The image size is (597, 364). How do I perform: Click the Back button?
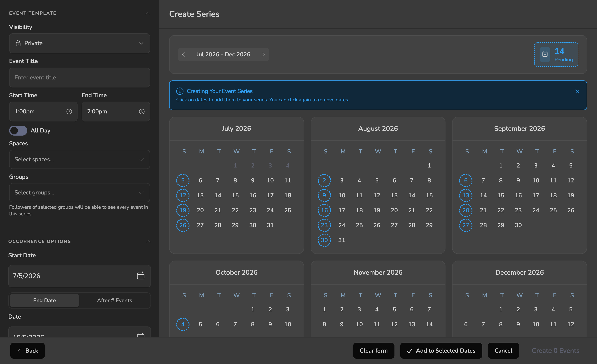(x=28, y=351)
